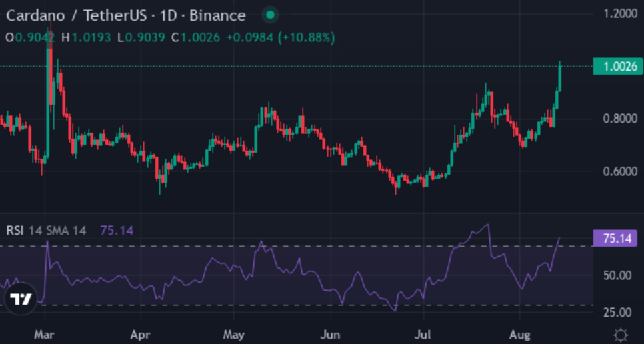Click the Aug label on time axis
This screenshot has height=344, width=644.
pyautogui.click(x=519, y=335)
